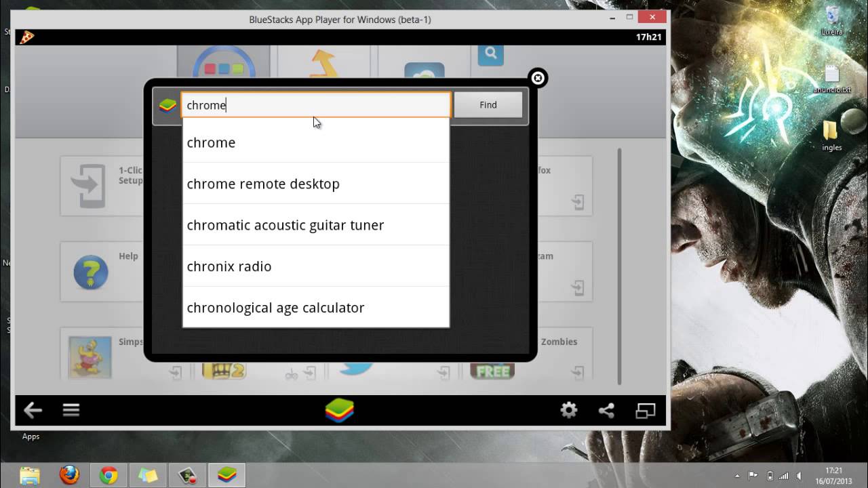Open the hamburger menu in bottom bar

[71, 410]
